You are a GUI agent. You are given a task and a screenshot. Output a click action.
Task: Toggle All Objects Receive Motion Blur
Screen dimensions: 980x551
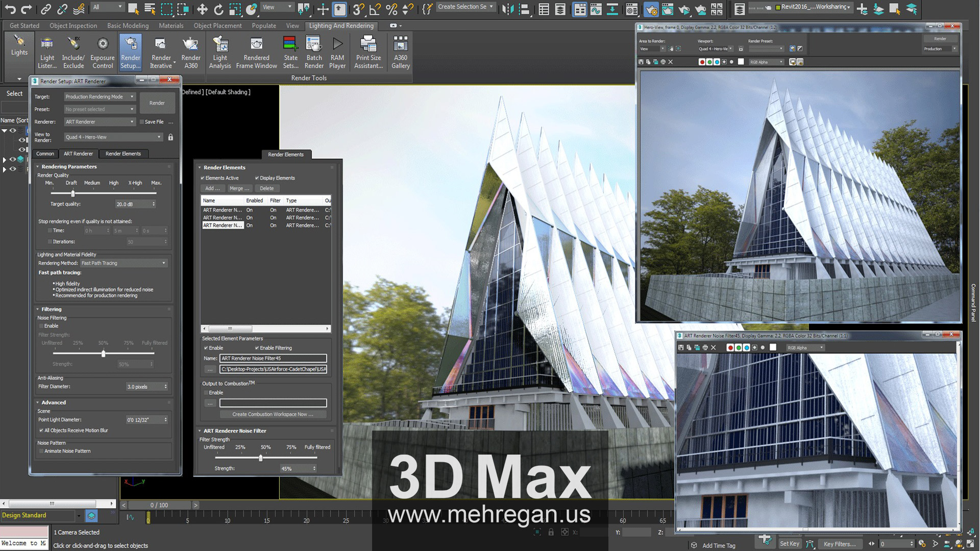tap(41, 431)
